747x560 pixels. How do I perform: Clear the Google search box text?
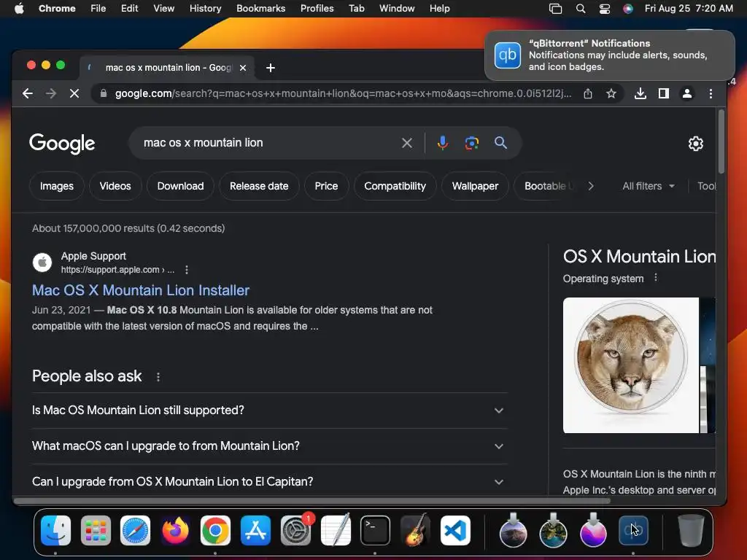(407, 143)
